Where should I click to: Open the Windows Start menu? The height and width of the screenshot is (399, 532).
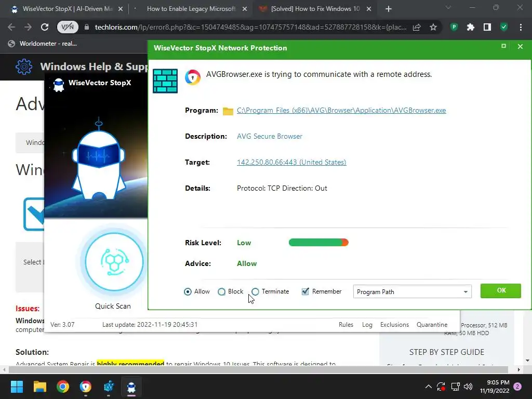[x=17, y=387]
